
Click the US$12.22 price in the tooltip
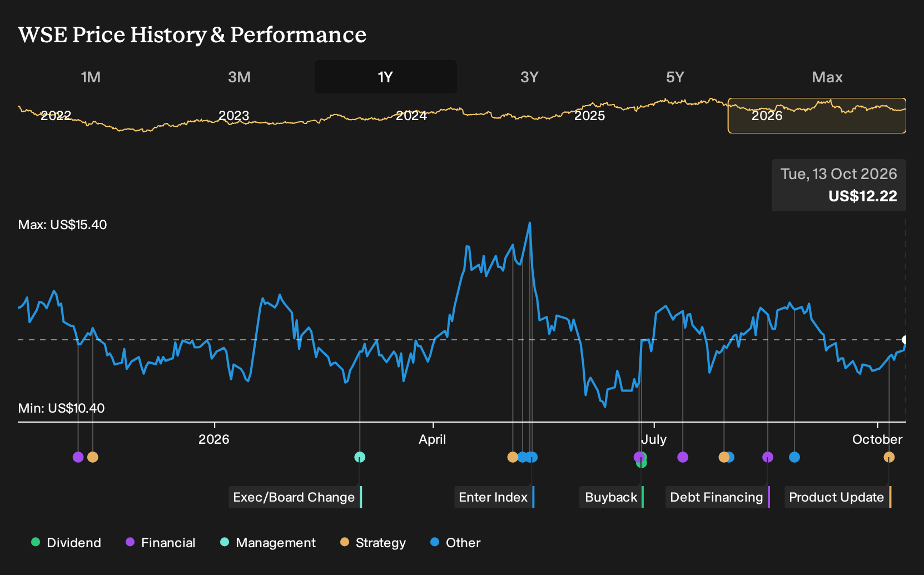863,196
